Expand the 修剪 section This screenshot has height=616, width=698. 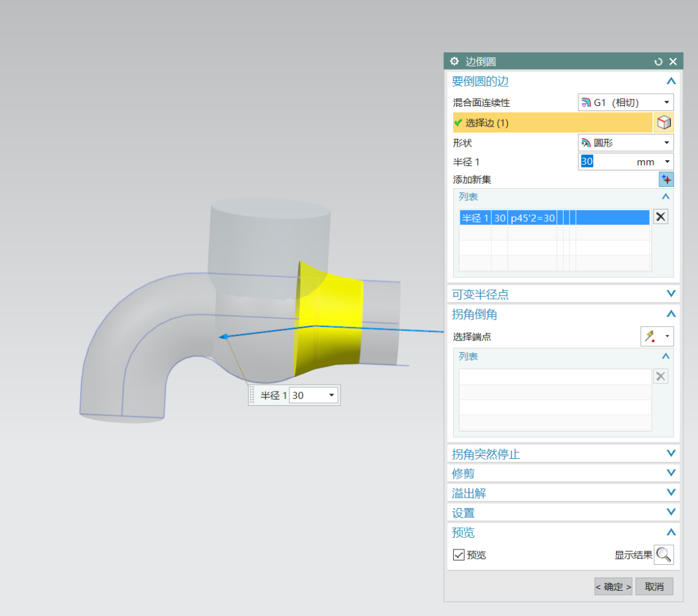pos(671,473)
